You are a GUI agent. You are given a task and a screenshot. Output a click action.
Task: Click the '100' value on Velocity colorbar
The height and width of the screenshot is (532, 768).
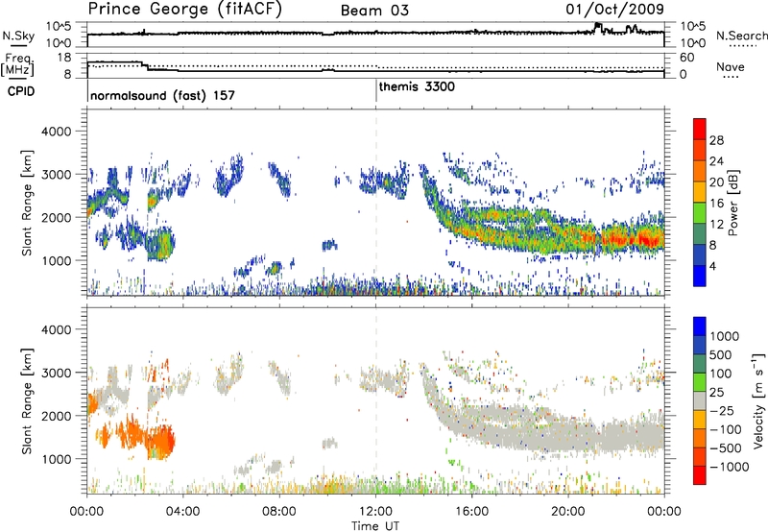point(720,374)
